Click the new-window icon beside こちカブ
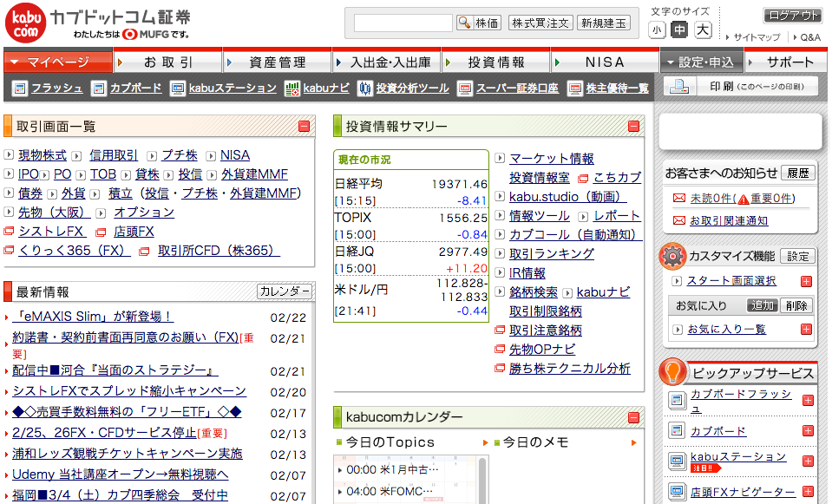Image resolution: width=832 pixels, height=504 pixels. coord(583,178)
